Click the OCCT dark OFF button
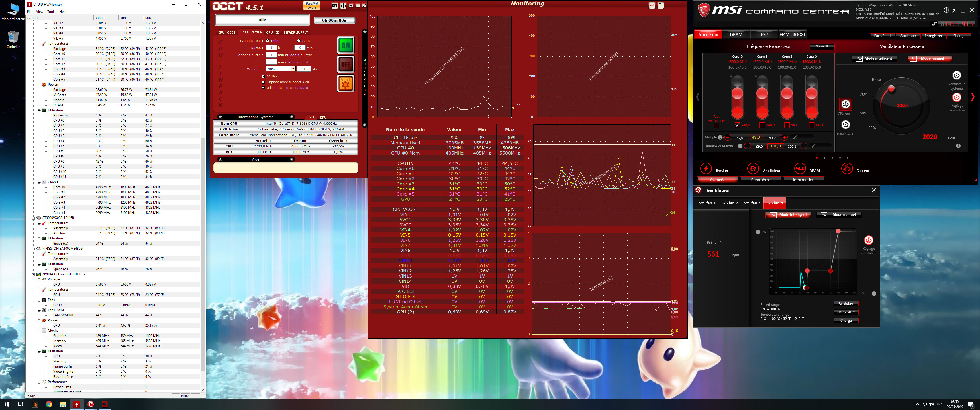The height and width of the screenshot is (410, 980). 346,64
